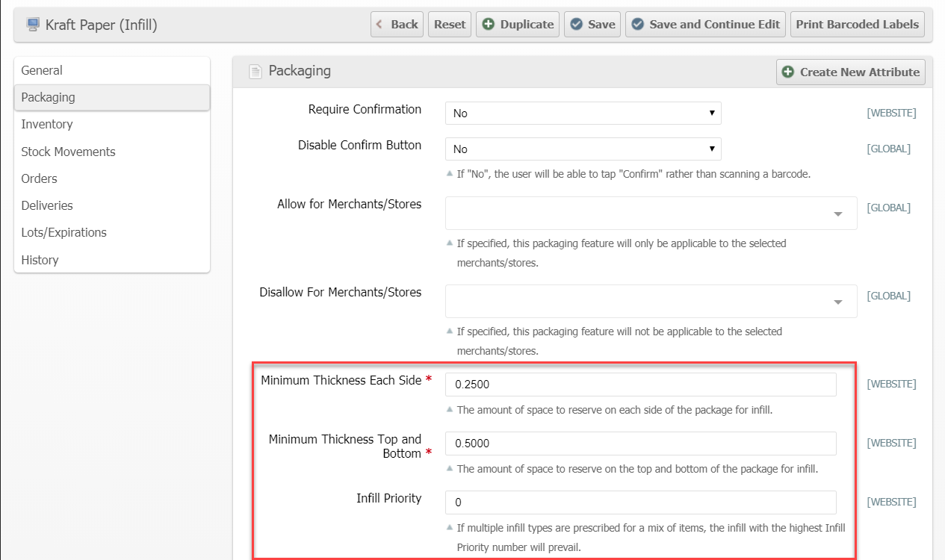945x560 pixels.
Task: Click Save and Continue Edit
Action: [x=705, y=24]
